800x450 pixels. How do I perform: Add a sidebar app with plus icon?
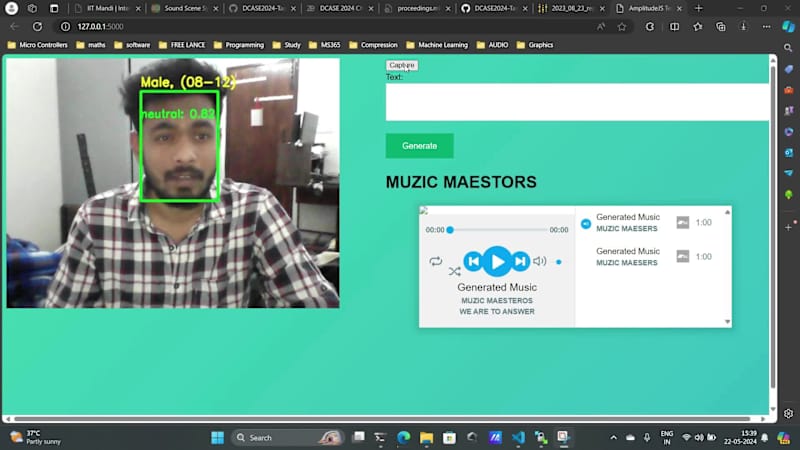pyautogui.click(x=788, y=228)
